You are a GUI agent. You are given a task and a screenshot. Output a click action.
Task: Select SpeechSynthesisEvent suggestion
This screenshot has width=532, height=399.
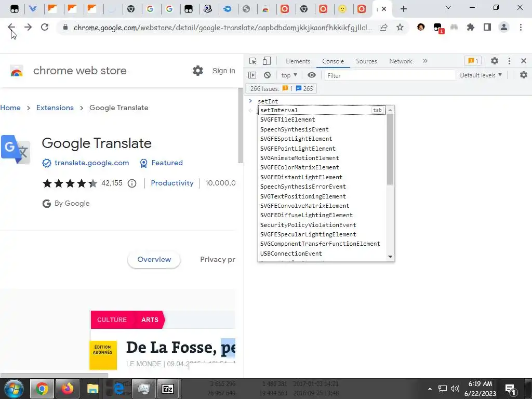click(322, 129)
